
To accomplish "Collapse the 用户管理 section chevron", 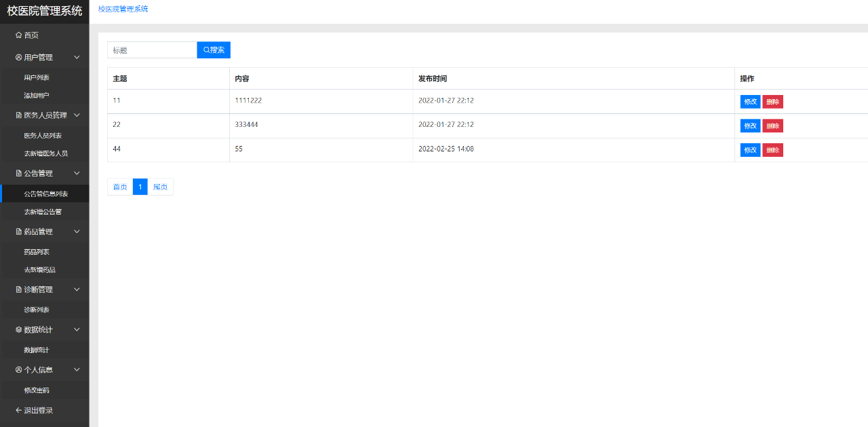I will (x=77, y=58).
